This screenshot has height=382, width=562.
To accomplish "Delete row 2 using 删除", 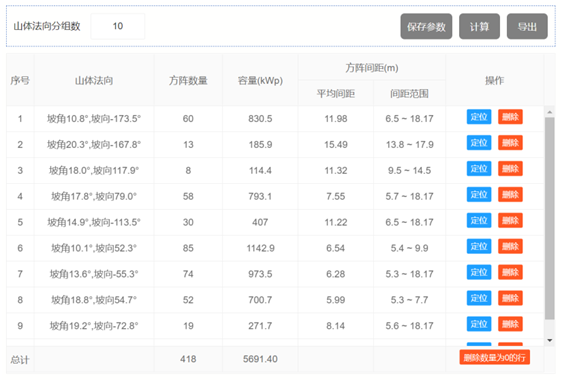I will [x=510, y=143].
